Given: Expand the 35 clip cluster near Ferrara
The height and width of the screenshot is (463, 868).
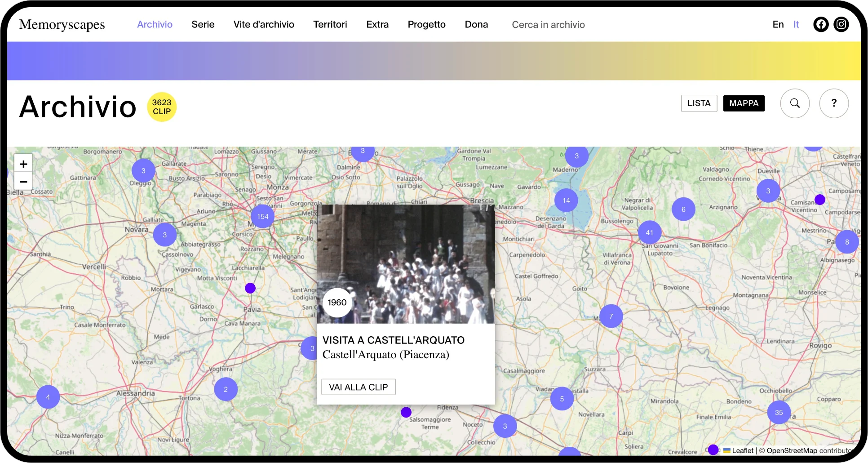Looking at the screenshot, I should (779, 412).
